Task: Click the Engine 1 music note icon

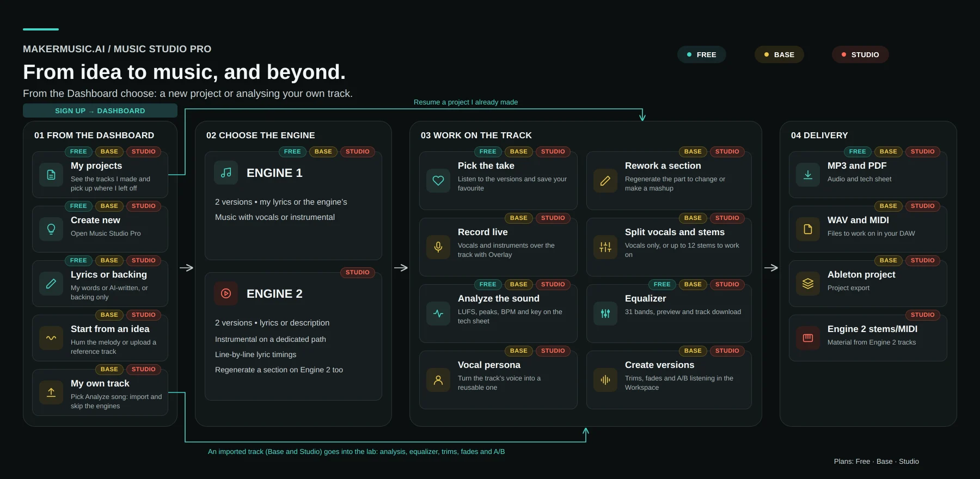Action: [226, 173]
